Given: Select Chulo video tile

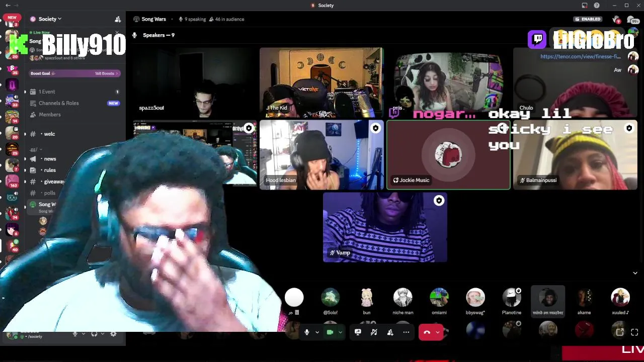Looking at the screenshot, I should pyautogui.click(x=575, y=82).
